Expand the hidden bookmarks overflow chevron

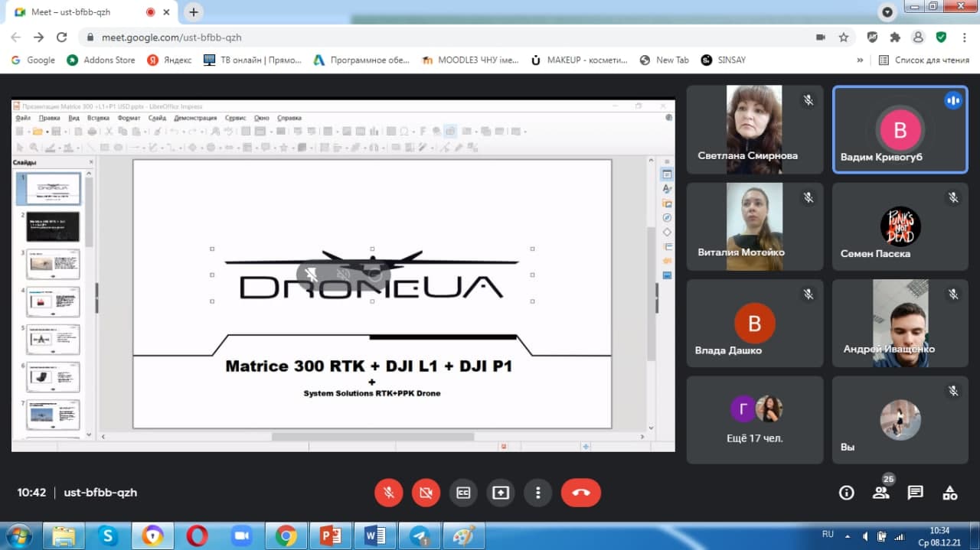coord(860,60)
